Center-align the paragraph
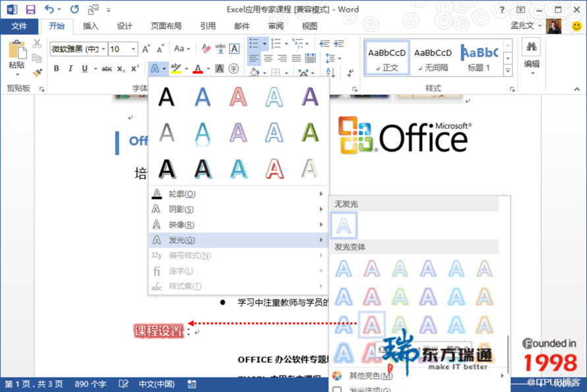Screen dimensions: 587x392 268,59
